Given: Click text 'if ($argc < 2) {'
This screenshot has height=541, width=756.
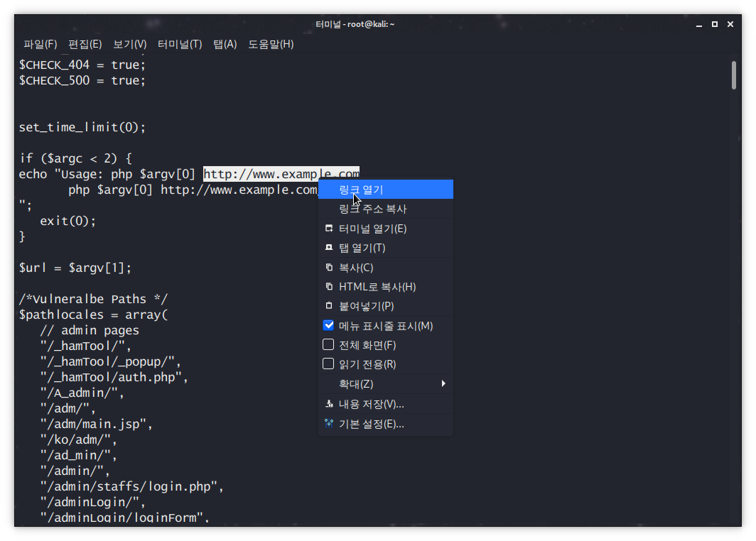Looking at the screenshot, I should [x=75, y=158].
